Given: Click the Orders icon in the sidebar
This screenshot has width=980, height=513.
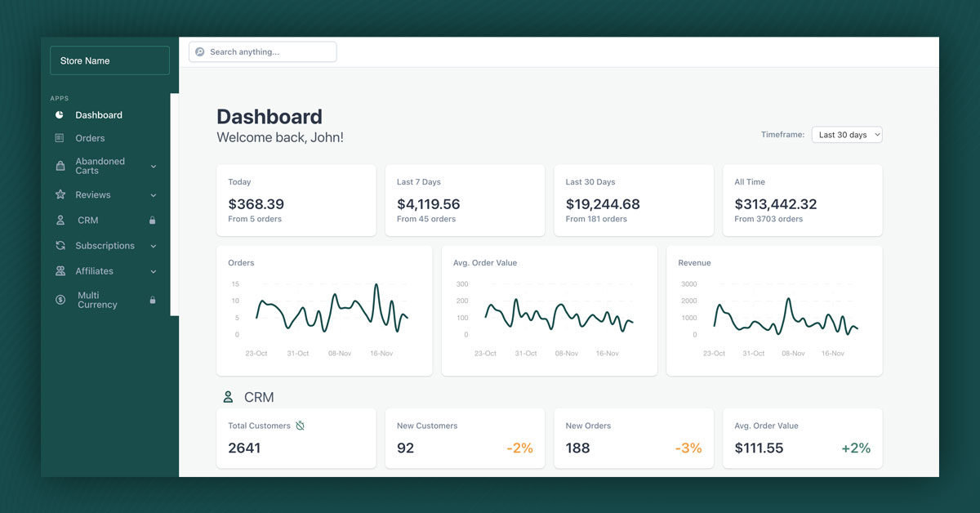Looking at the screenshot, I should pos(60,138).
